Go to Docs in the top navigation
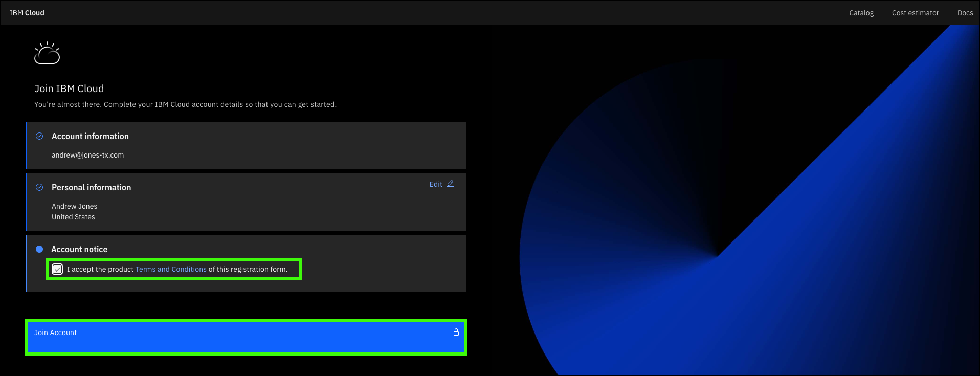This screenshot has width=980, height=376. pos(965,13)
